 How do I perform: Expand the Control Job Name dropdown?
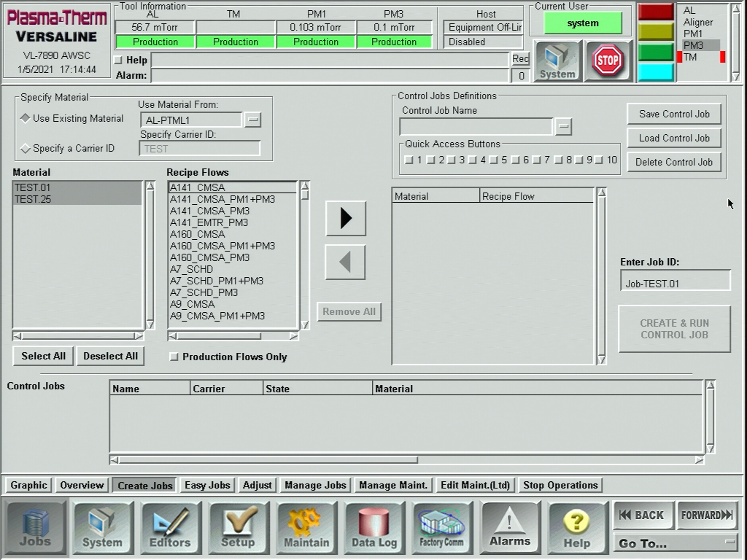tap(563, 127)
